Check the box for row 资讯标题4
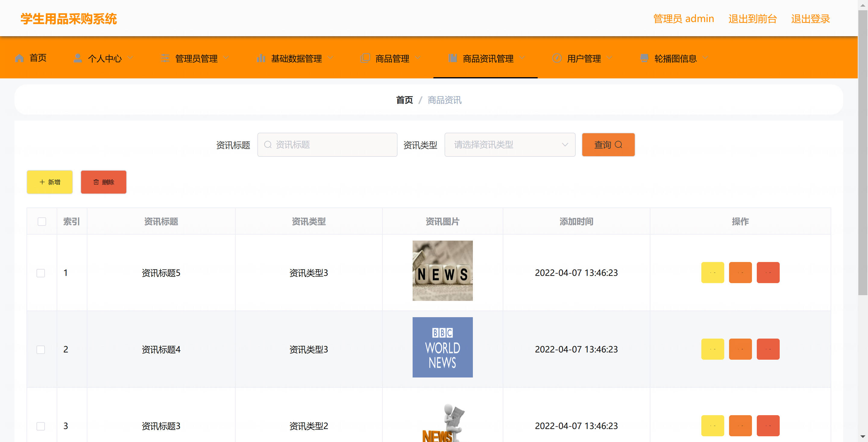 point(41,349)
